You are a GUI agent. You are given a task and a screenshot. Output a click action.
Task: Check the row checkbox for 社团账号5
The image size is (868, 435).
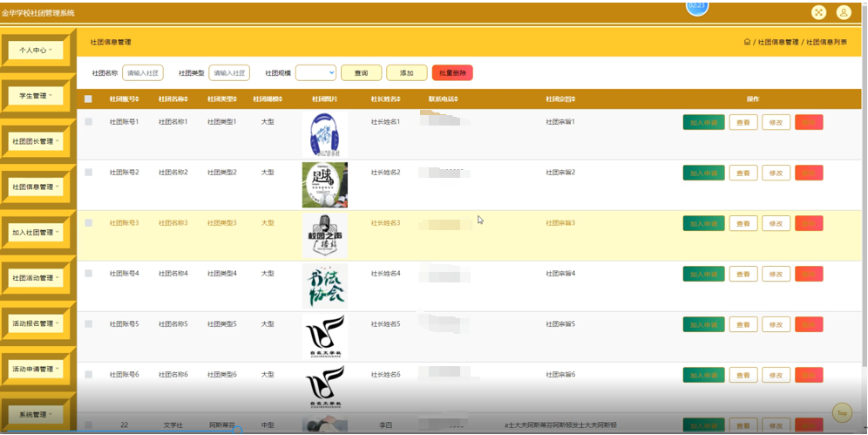[89, 323]
